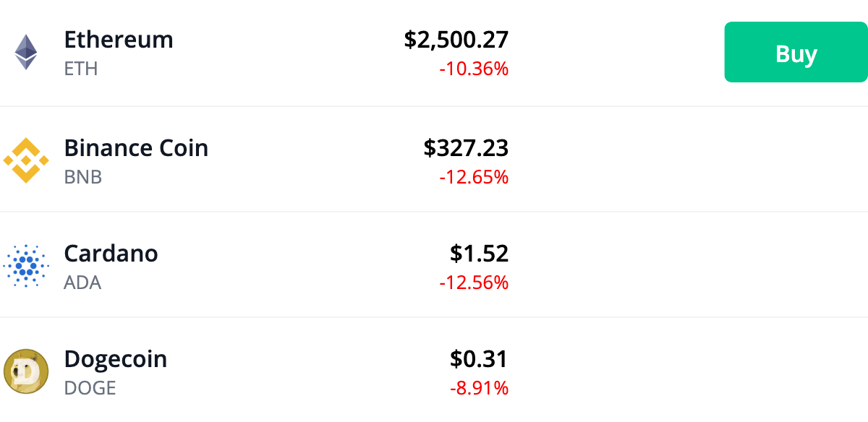Viewport: 868px width, 422px height.
Task: Open the Ethereum coin name link
Action: click(119, 40)
